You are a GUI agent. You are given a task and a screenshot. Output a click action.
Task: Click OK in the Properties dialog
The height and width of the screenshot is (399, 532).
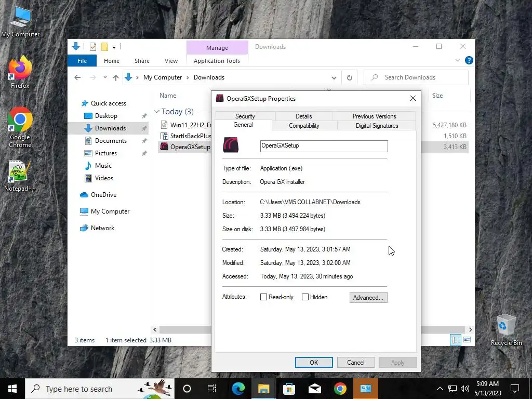click(x=314, y=362)
